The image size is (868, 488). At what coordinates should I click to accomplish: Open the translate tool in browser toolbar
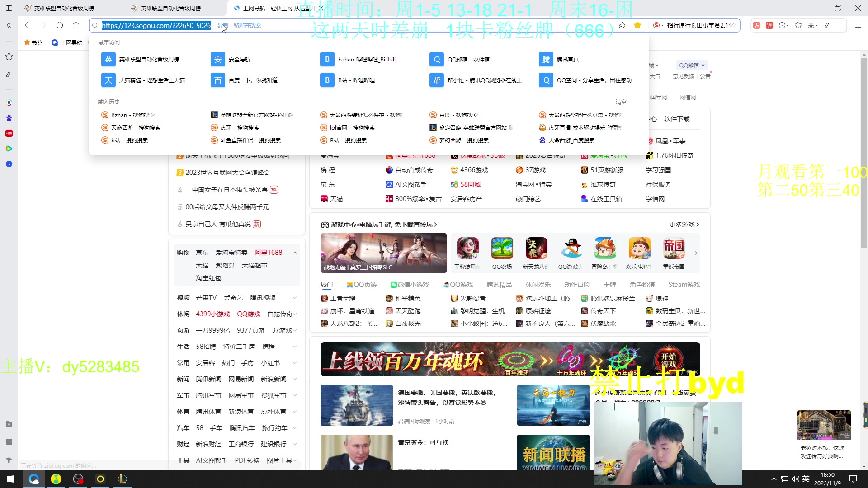click(769, 25)
